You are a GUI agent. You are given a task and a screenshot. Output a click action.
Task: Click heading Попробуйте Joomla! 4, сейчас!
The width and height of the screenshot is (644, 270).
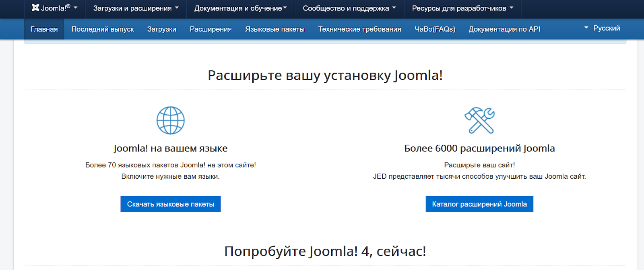pyautogui.click(x=325, y=251)
